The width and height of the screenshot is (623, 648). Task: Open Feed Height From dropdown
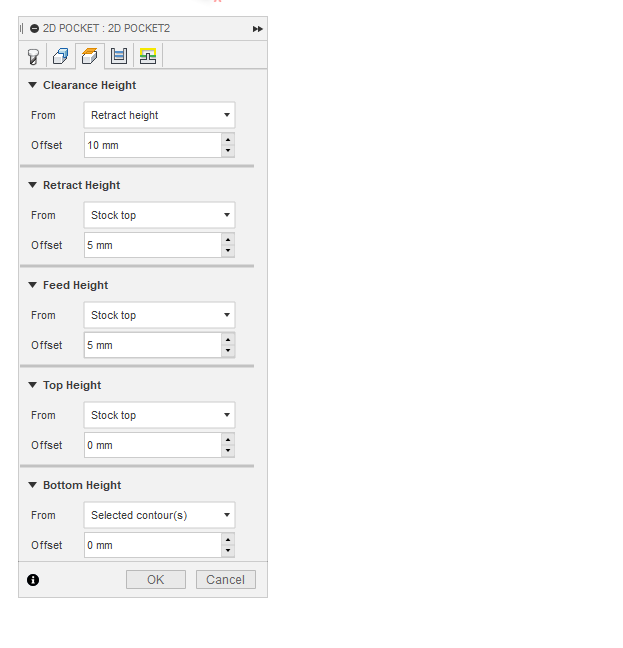(159, 315)
